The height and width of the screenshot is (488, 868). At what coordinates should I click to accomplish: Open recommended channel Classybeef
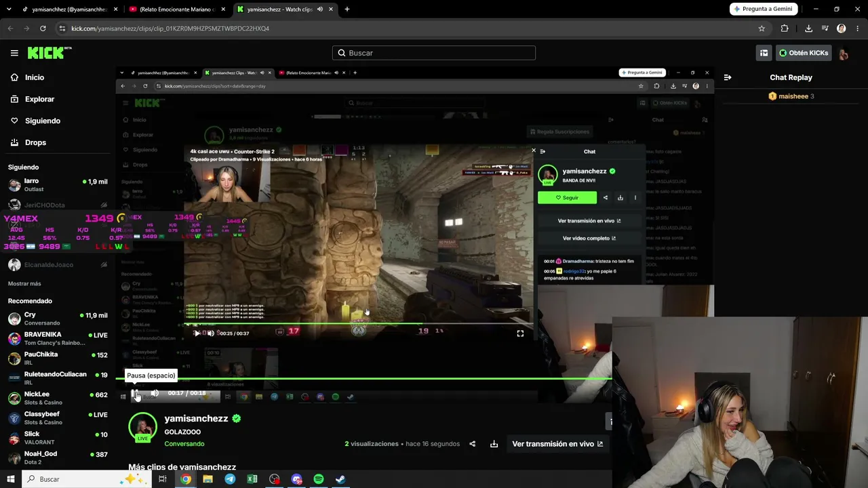[58, 418]
